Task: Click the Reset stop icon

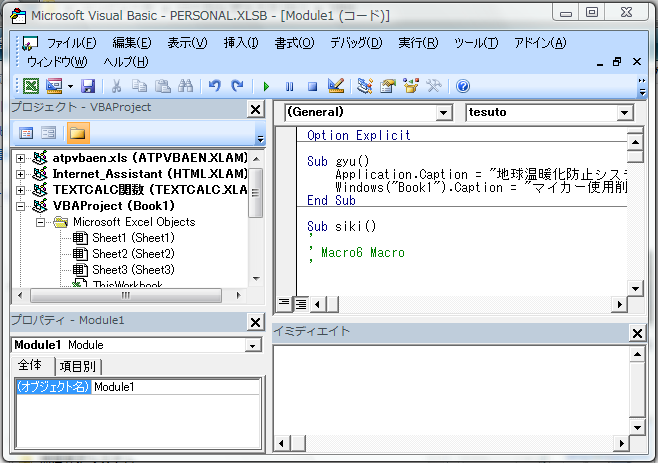Action: (312, 86)
